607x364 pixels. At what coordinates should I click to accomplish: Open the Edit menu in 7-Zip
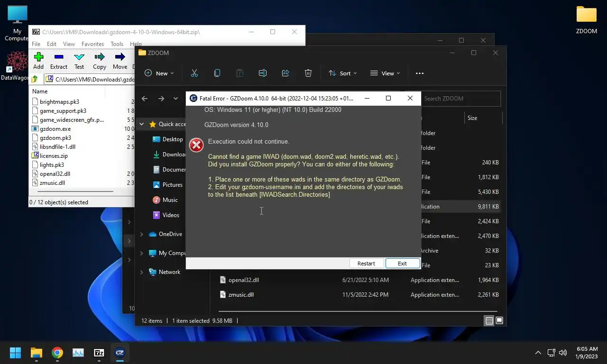pyautogui.click(x=52, y=44)
